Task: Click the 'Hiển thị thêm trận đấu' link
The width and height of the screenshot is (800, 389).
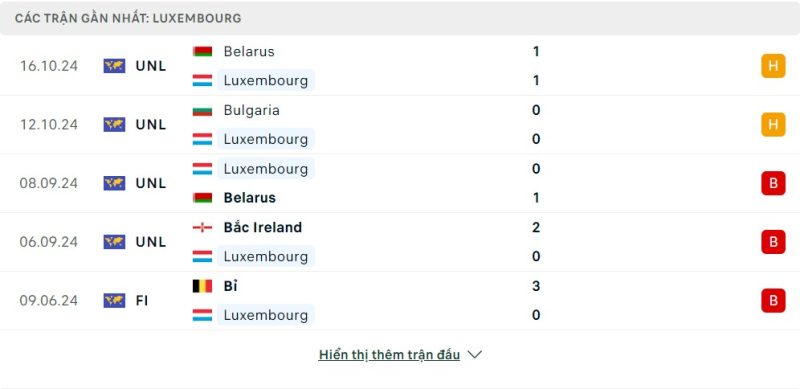Action: click(x=389, y=354)
